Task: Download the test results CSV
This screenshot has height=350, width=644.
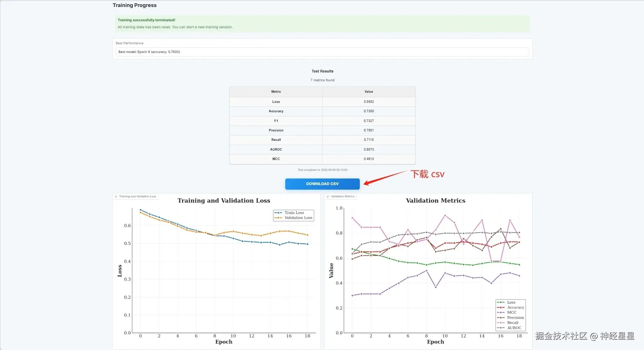Action: click(322, 184)
